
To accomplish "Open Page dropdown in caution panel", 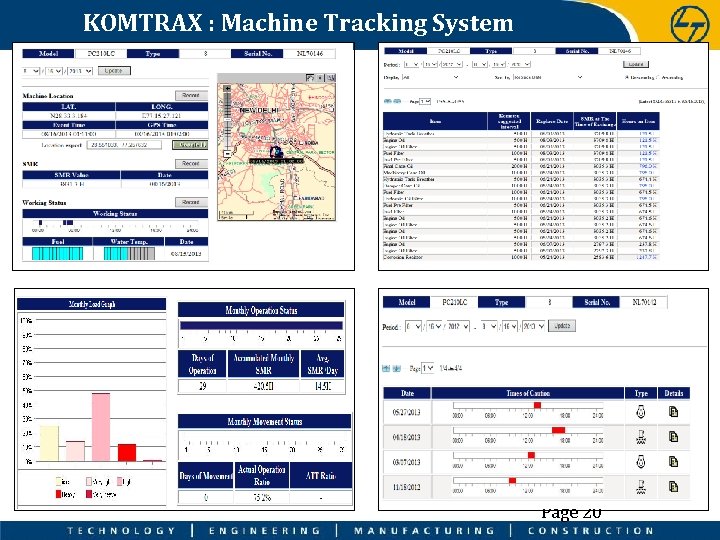I will 428,368.
